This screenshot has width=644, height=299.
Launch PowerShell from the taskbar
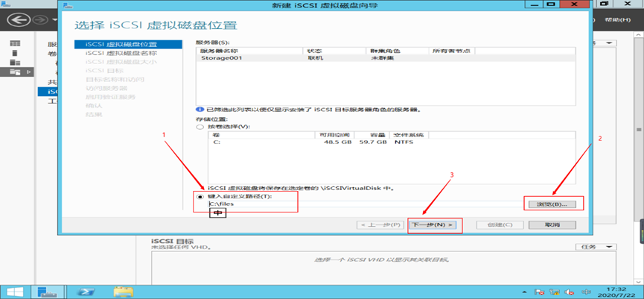[88, 292]
